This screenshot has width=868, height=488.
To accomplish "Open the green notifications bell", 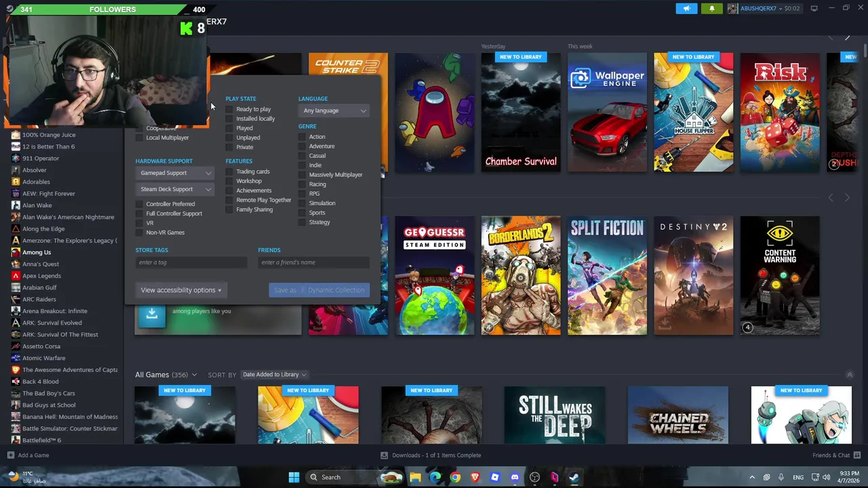I will tap(711, 8).
